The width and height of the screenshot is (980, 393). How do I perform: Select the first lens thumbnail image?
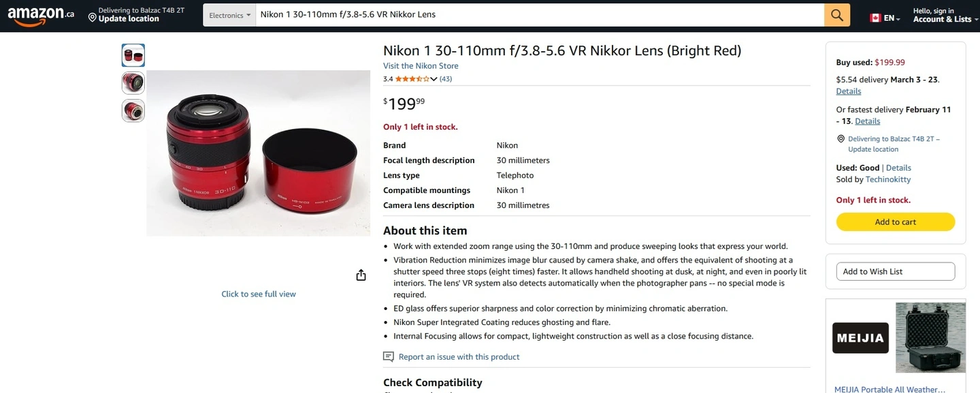pos(133,55)
